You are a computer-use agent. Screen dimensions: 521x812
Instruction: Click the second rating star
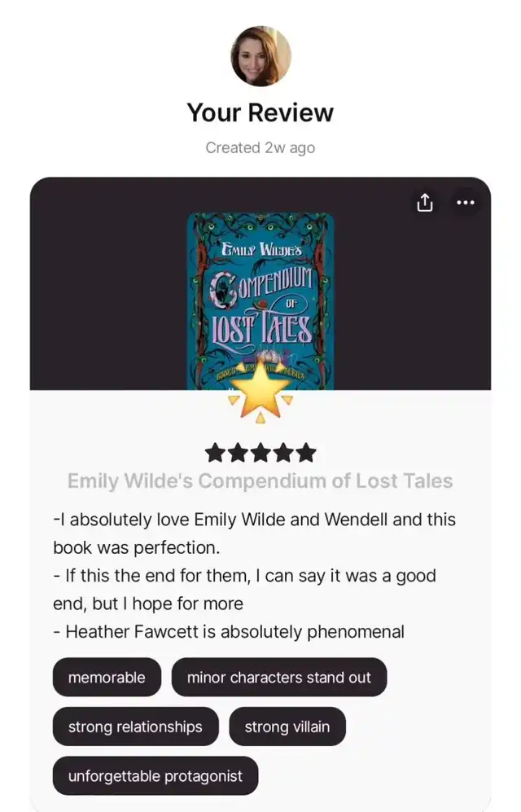click(238, 453)
